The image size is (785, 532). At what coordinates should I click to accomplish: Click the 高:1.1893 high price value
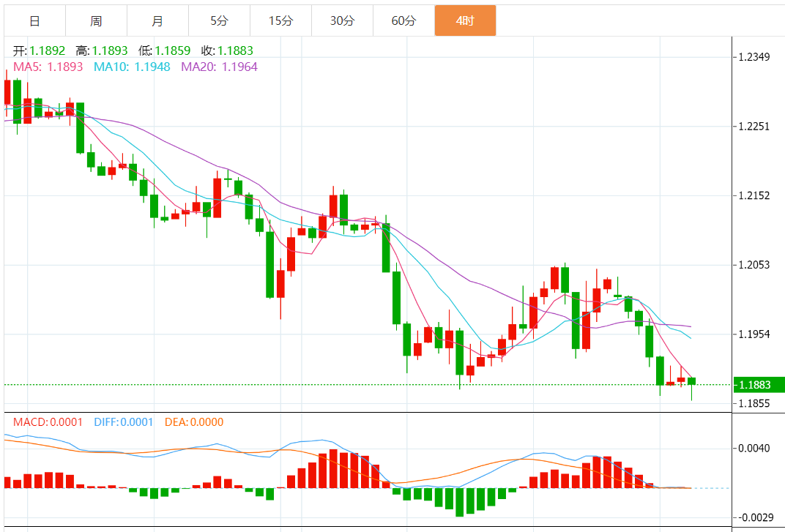[x=102, y=50]
